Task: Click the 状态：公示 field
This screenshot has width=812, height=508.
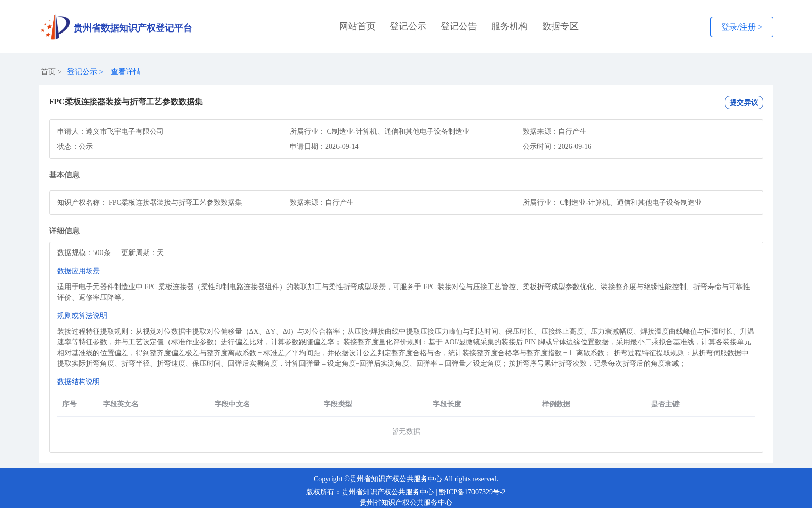Action: tap(75, 146)
